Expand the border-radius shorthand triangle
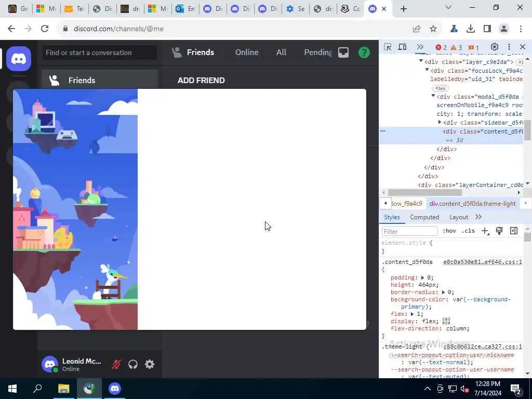The width and height of the screenshot is (532, 399). click(x=444, y=292)
